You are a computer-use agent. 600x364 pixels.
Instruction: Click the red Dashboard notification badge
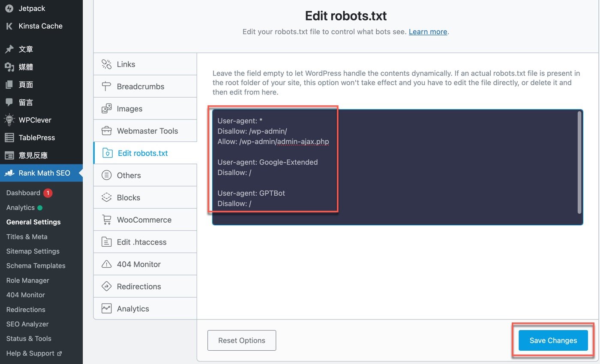48,193
